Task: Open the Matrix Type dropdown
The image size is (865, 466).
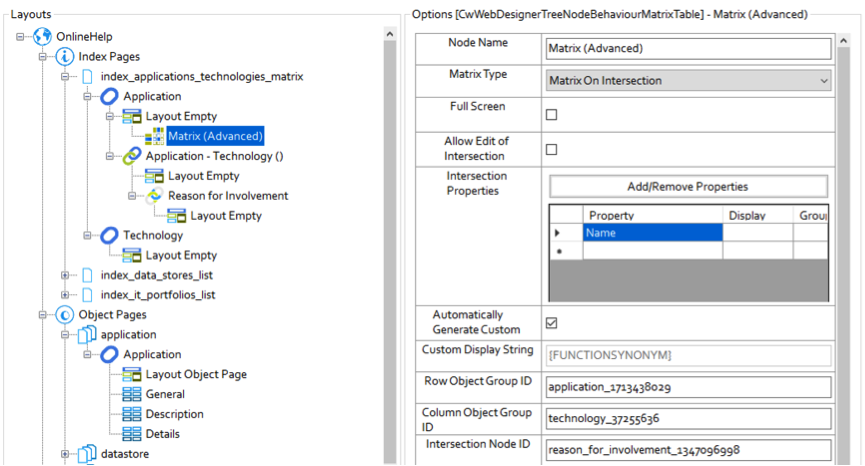Action: click(x=689, y=80)
